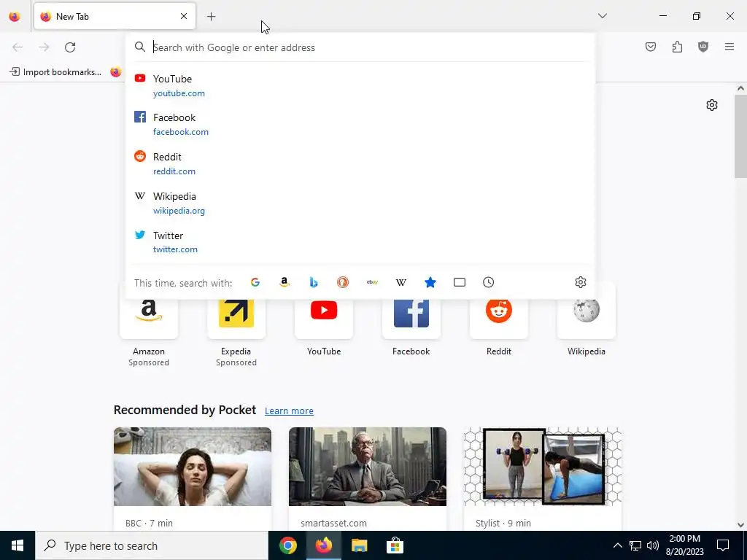Focus the Search with Google address field
The image size is (747, 560).
[x=362, y=47]
